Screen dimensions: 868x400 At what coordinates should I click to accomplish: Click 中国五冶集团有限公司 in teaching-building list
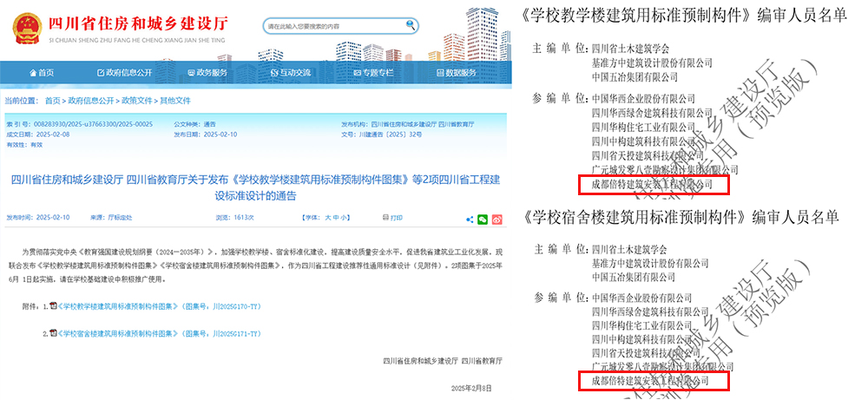click(635, 77)
